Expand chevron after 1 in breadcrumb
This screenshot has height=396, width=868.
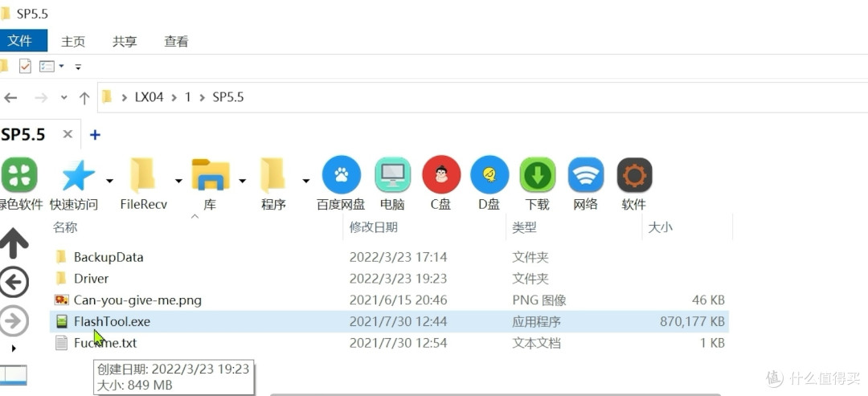(202, 98)
